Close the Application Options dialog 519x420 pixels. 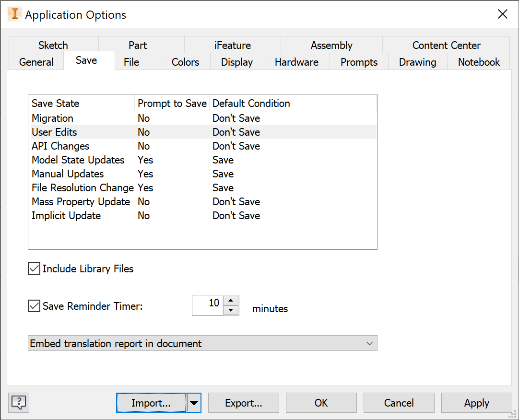tap(502, 14)
